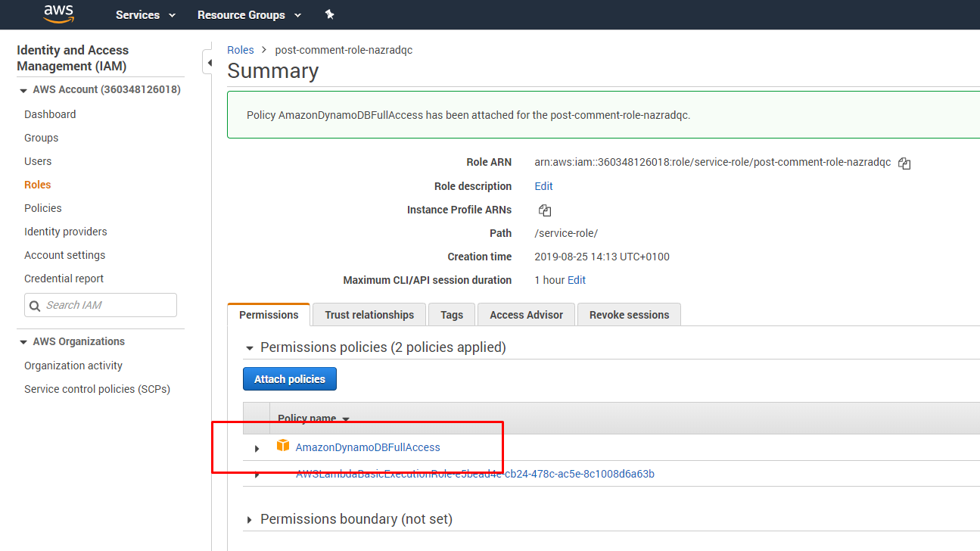Copy Instance Profile ARNs with copy icon
The image size is (980, 551).
pyautogui.click(x=545, y=210)
